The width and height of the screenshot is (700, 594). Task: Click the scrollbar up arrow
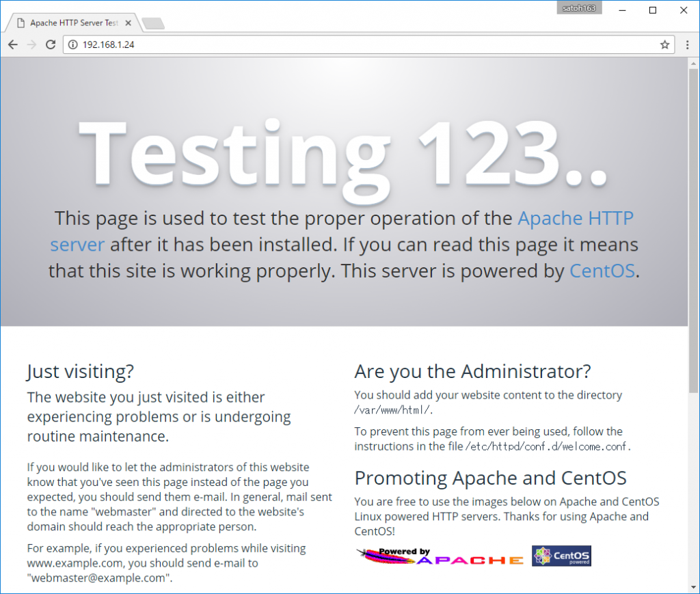(693, 64)
